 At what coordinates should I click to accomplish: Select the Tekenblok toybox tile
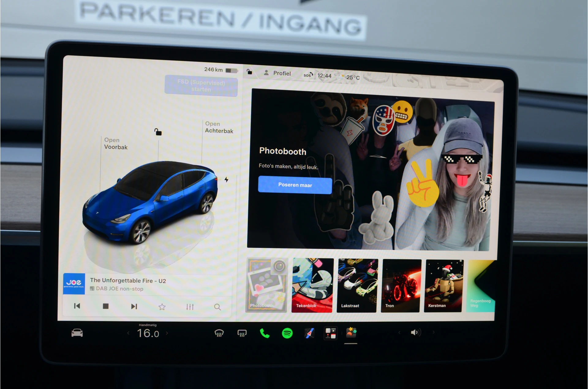click(312, 285)
